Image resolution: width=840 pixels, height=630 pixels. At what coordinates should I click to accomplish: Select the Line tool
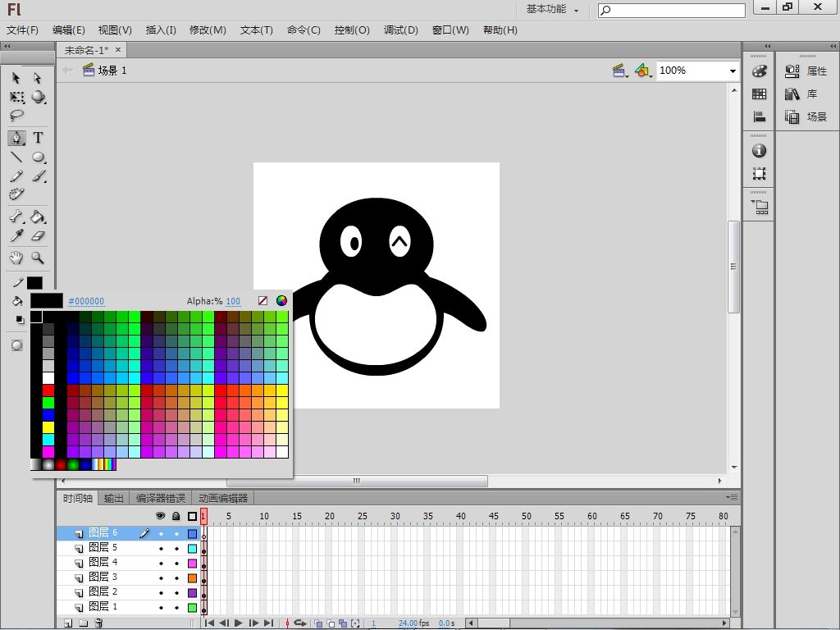16,157
